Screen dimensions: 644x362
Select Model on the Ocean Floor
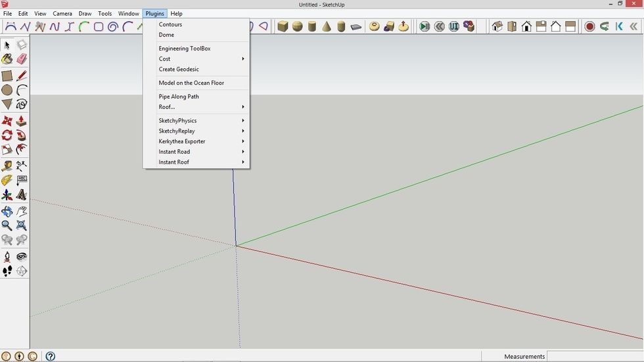(191, 83)
